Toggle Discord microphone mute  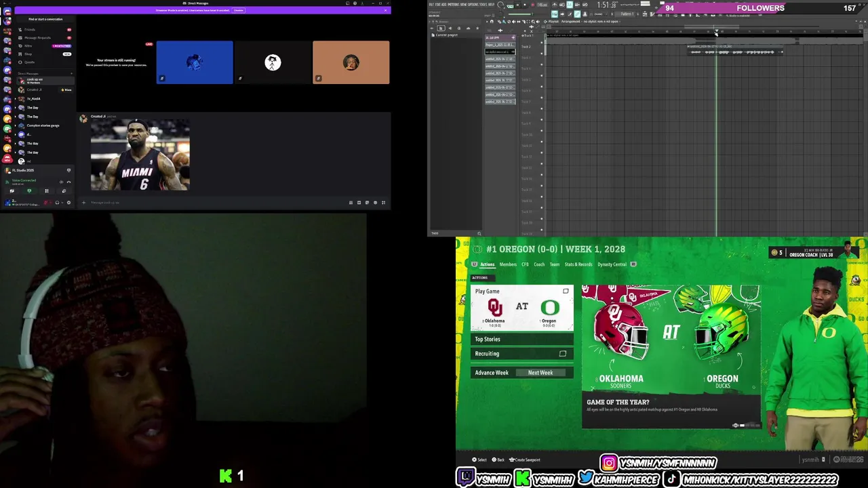click(x=45, y=203)
